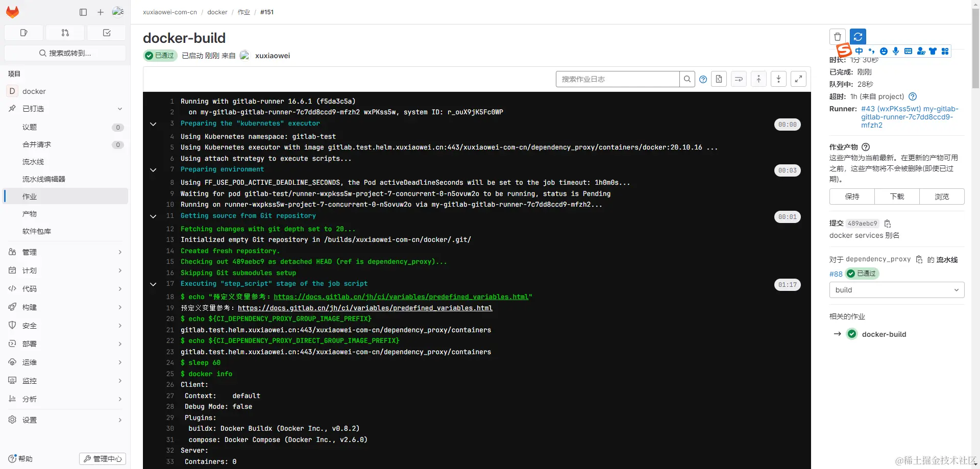Open the to-do list shortcut icon
This screenshot has width=980, height=469.
click(x=106, y=33)
